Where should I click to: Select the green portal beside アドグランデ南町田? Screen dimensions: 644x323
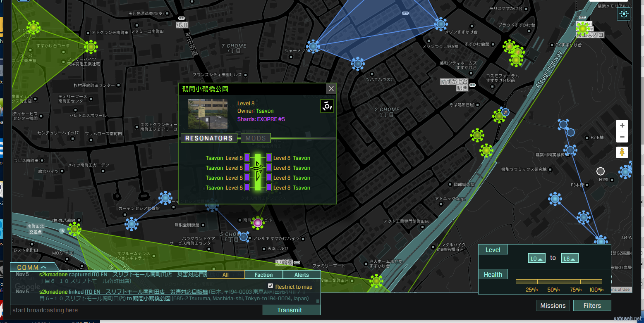(91, 47)
